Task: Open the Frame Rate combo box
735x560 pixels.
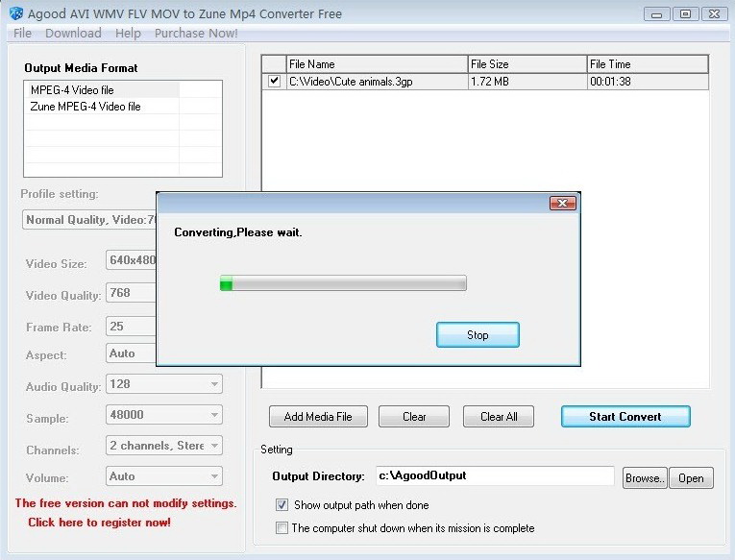Action: click(x=132, y=327)
